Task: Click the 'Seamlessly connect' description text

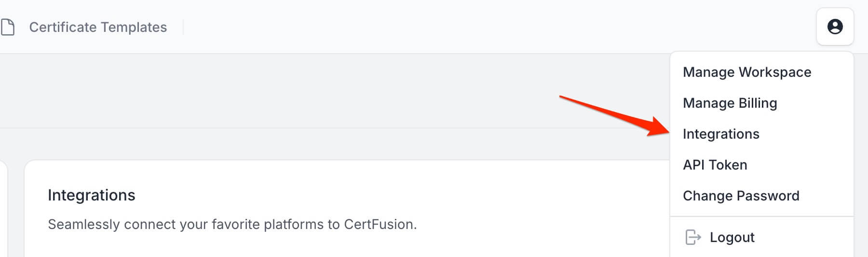Action: (232, 224)
